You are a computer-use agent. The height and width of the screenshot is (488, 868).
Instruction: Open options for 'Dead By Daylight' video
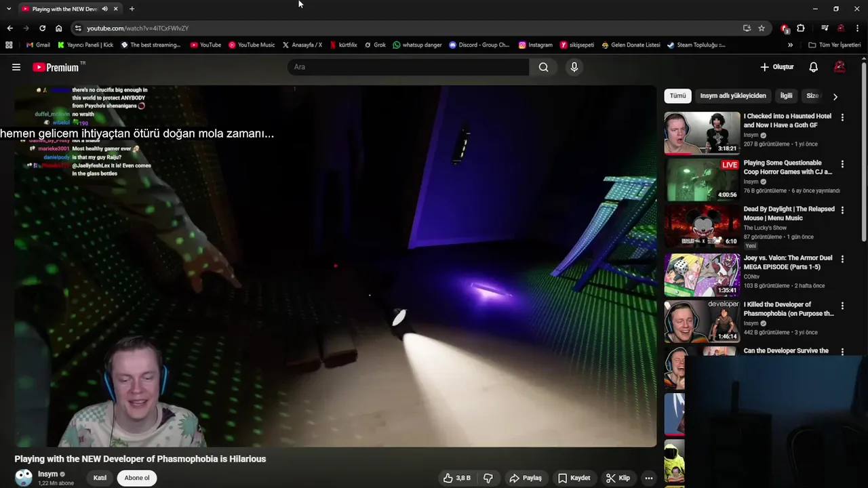point(842,210)
